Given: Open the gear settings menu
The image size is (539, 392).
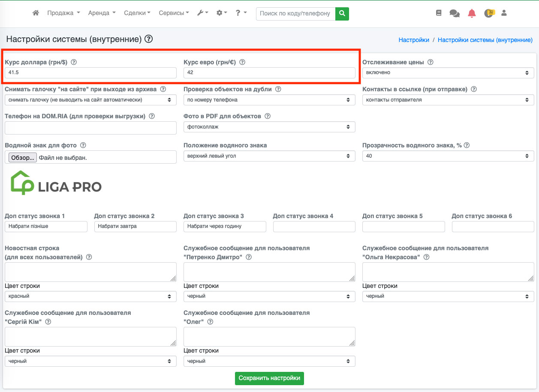Looking at the screenshot, I should coord(222,13).
